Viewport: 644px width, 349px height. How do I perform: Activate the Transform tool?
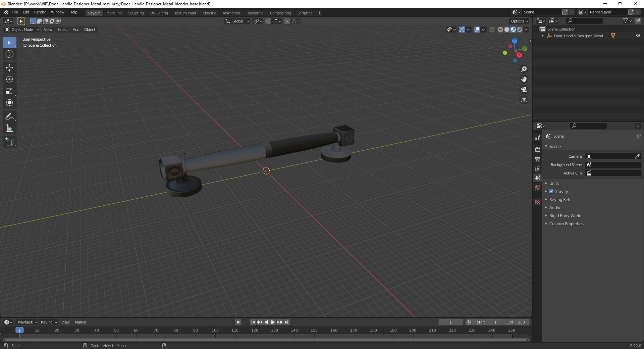pyautogui.click(x=9, y=103)
